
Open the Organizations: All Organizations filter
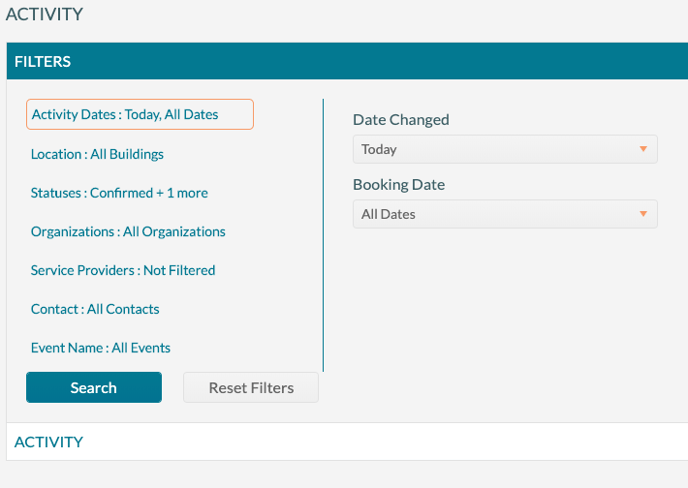tap(128, 232)
